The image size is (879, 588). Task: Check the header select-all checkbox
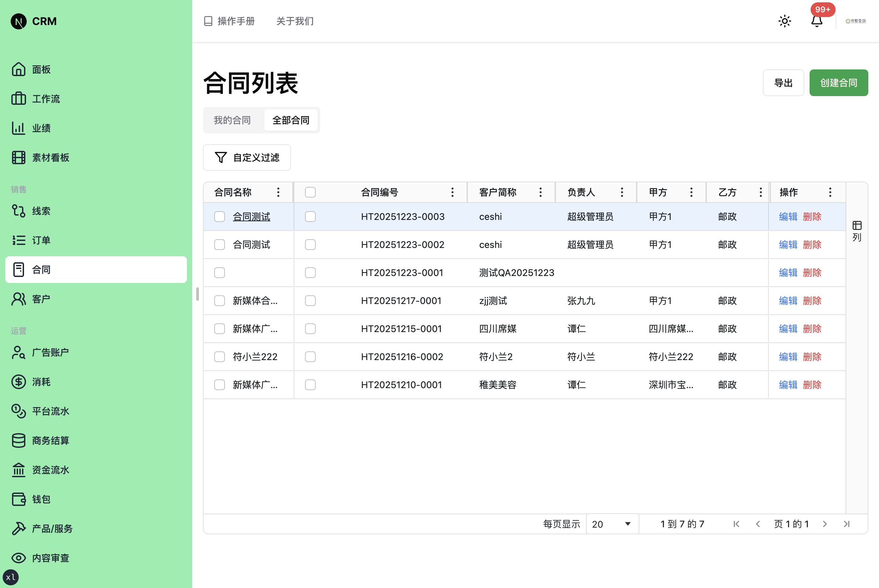(x=310, y=192)
